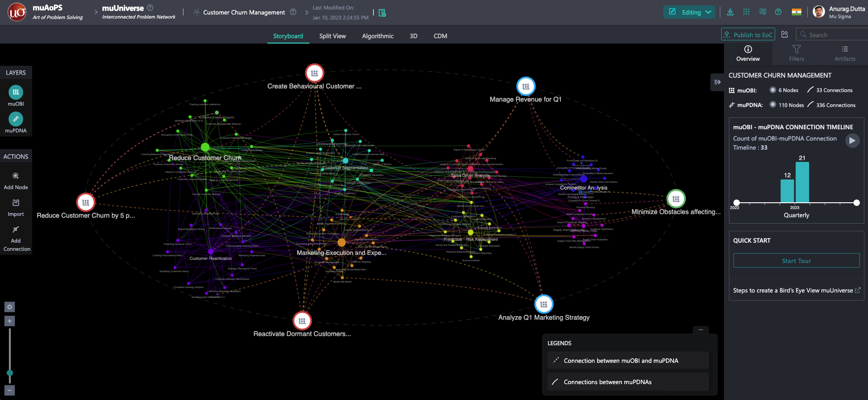Select Reduce Customer Churn by 5 p... node
The height and width of the screenshot is (400, 868).
86,202
